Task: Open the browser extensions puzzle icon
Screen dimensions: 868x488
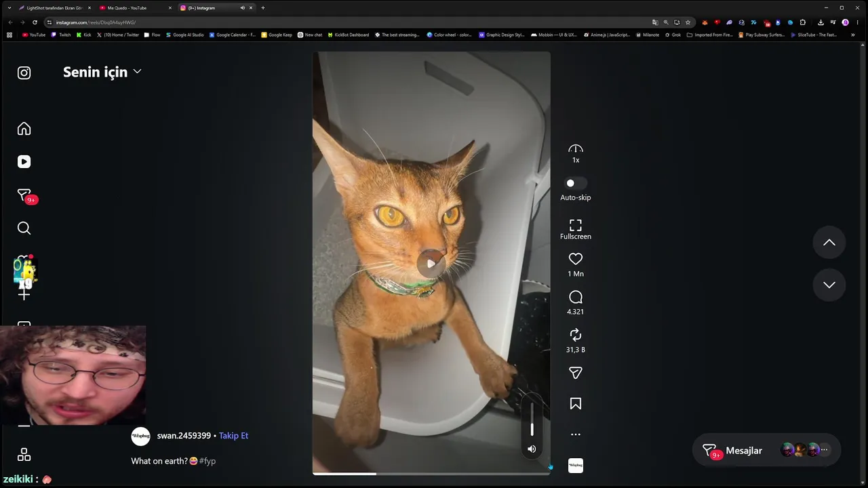Action: click(x=803, y=22)
